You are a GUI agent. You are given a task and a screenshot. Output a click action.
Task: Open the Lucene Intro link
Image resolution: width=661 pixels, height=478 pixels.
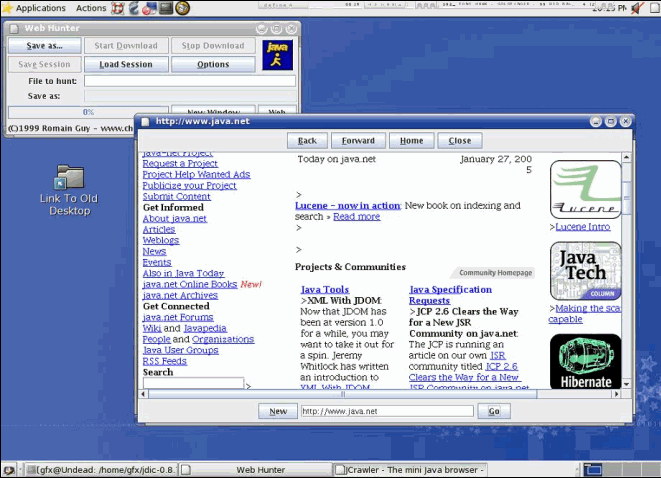583,227
